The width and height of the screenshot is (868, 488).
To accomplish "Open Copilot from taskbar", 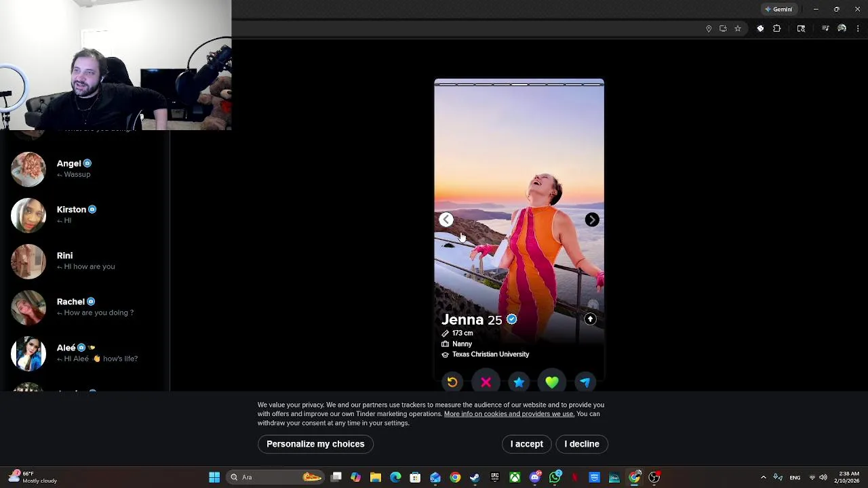I will (355, 477).
